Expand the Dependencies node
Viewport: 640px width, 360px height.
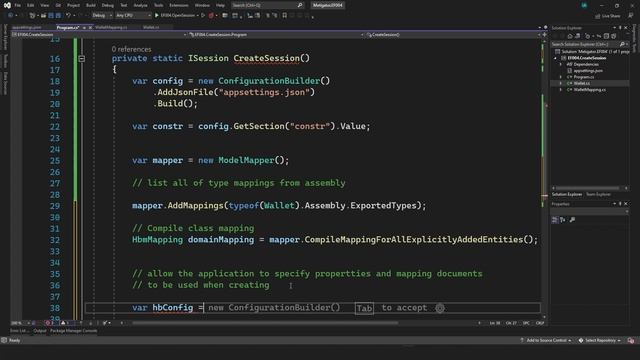point(560,64)
